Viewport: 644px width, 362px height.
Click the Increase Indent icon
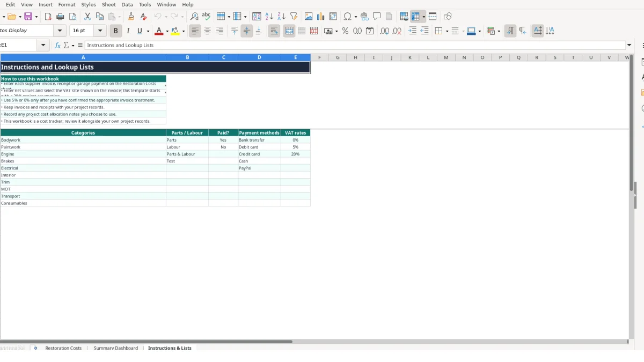412,31
